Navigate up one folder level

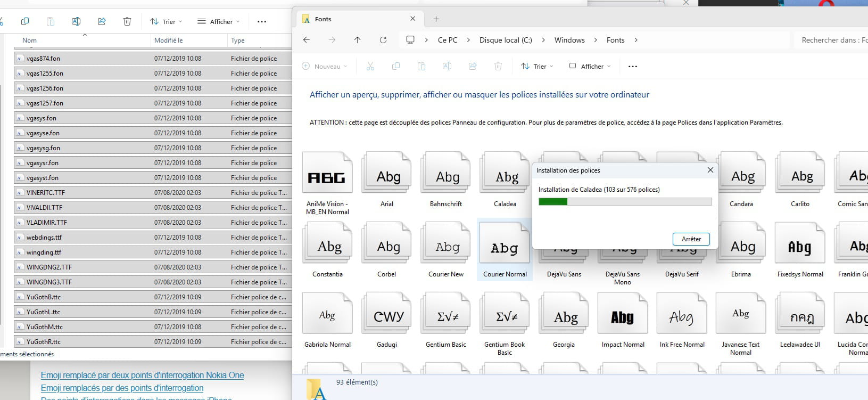(x=357, y=40)
